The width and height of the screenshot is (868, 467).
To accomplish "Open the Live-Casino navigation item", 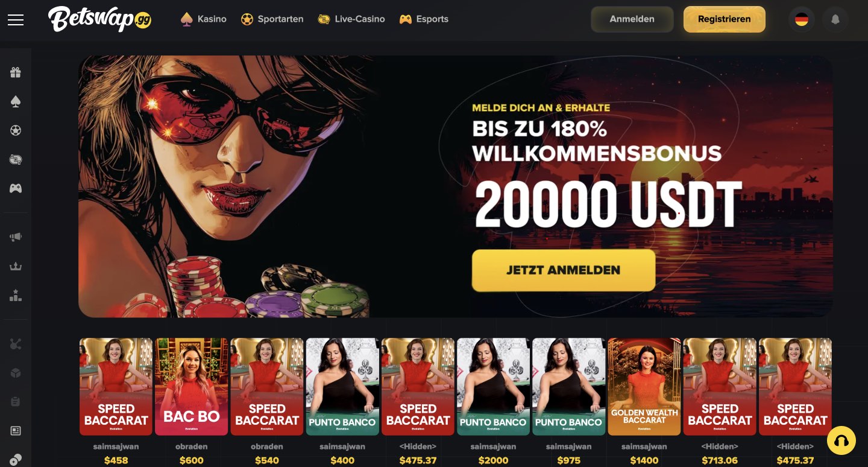I will pos(351,19).
